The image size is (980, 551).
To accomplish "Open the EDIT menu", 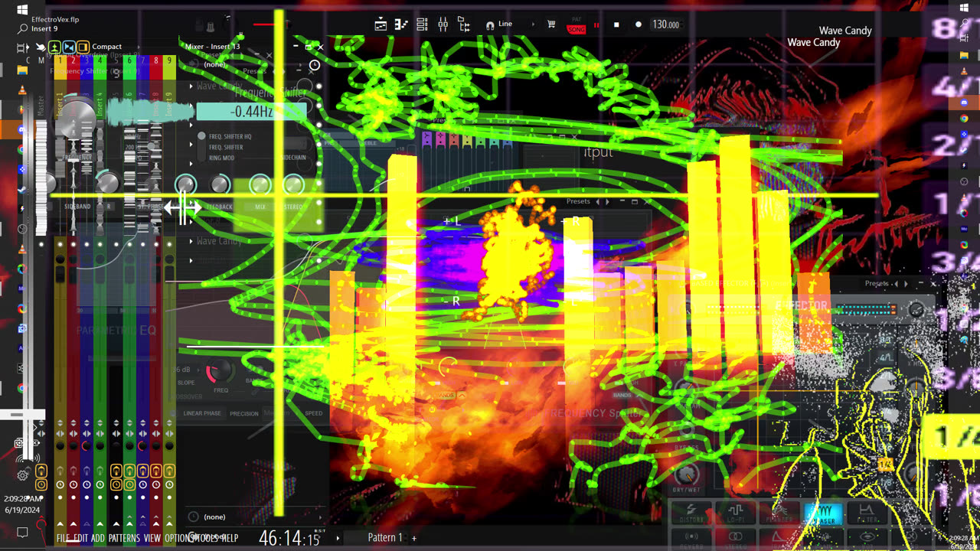I will coord(82,538).
